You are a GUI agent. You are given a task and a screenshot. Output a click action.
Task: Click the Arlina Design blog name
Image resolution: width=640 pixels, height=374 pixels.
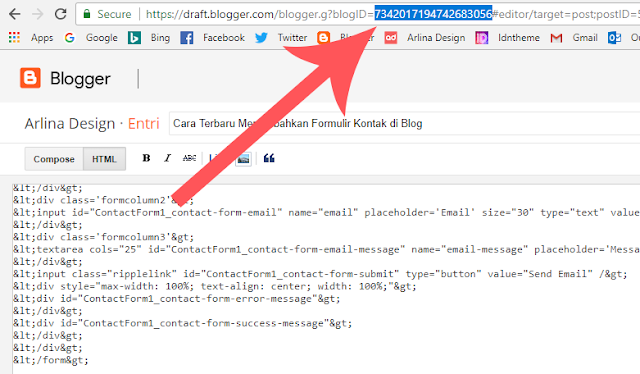(70, 123)
